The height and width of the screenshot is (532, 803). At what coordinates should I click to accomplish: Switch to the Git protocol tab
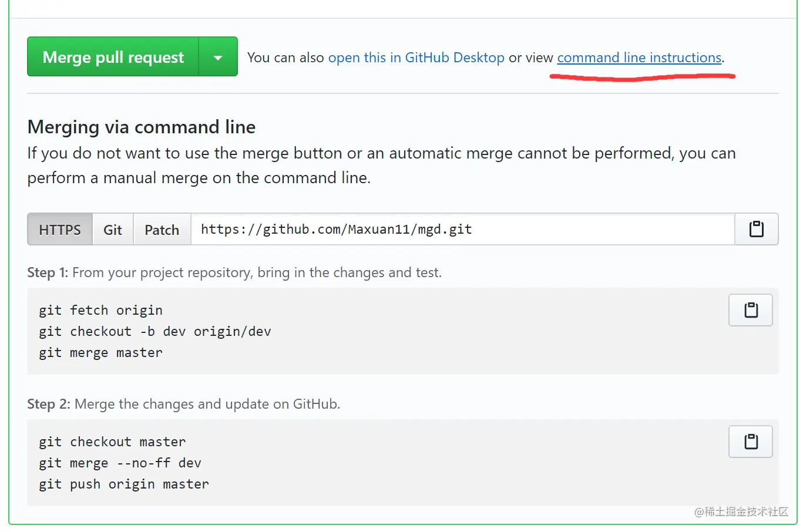tap(113, 230)
